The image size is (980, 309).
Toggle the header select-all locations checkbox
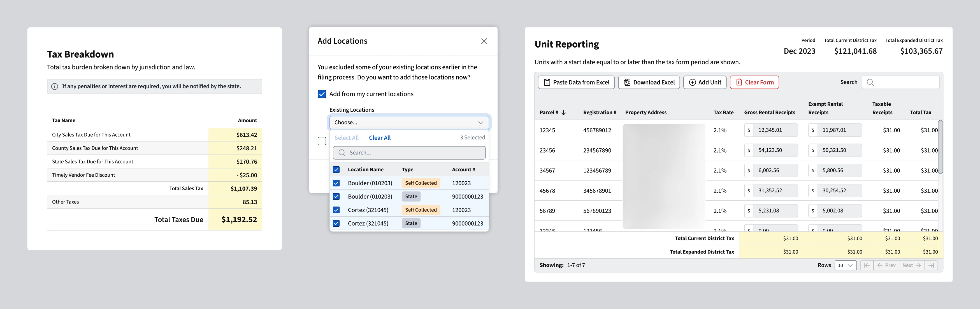click(x=336, y=170)
